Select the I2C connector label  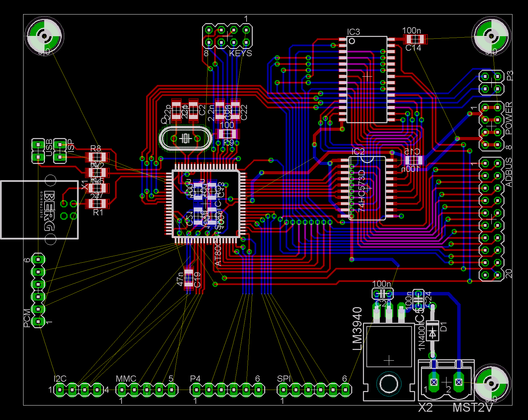pos(60,379)
